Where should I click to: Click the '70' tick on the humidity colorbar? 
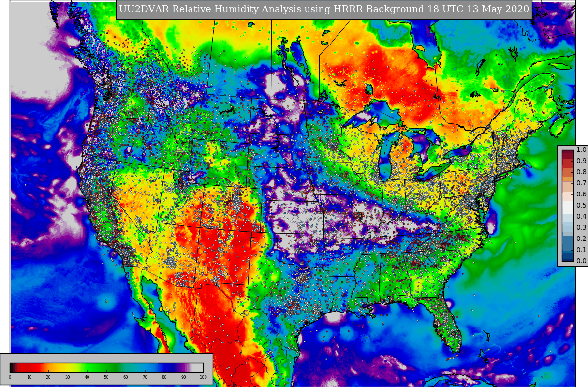click(x=145, y=377)
